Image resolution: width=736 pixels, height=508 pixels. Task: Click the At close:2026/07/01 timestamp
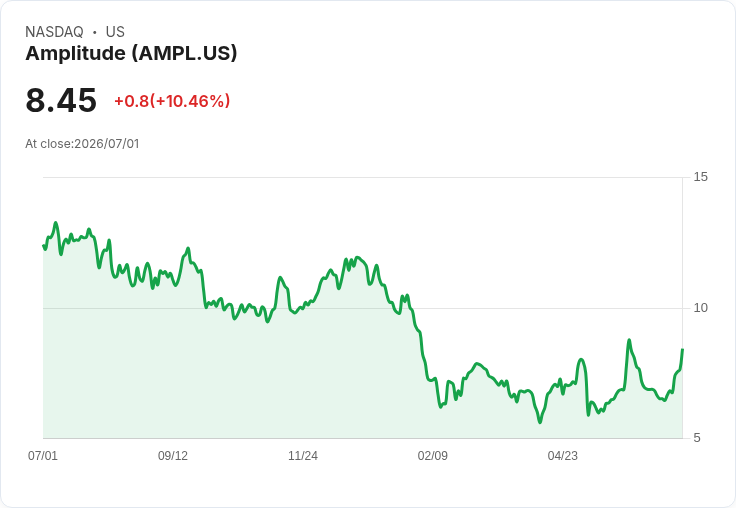tap(82, 144)
